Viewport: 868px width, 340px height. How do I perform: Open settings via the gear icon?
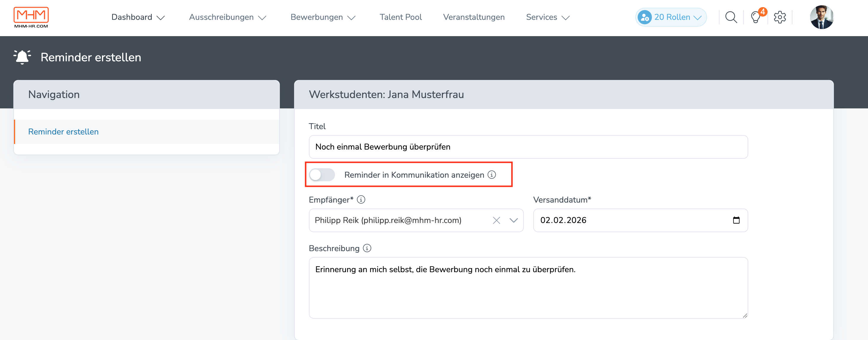point(779,17)
